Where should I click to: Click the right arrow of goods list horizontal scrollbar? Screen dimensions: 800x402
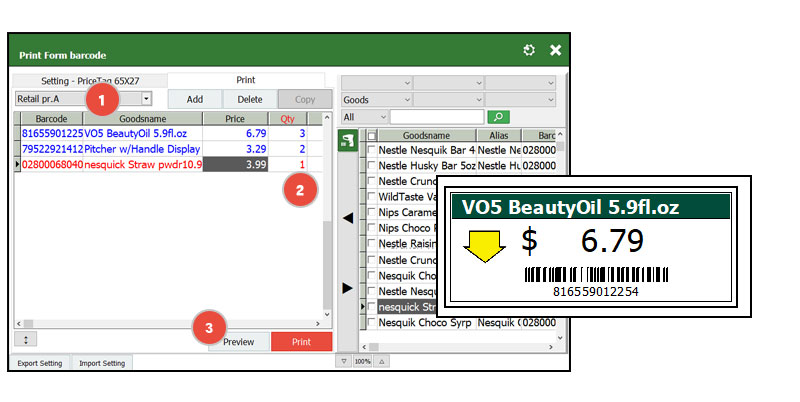pos(551,347)
